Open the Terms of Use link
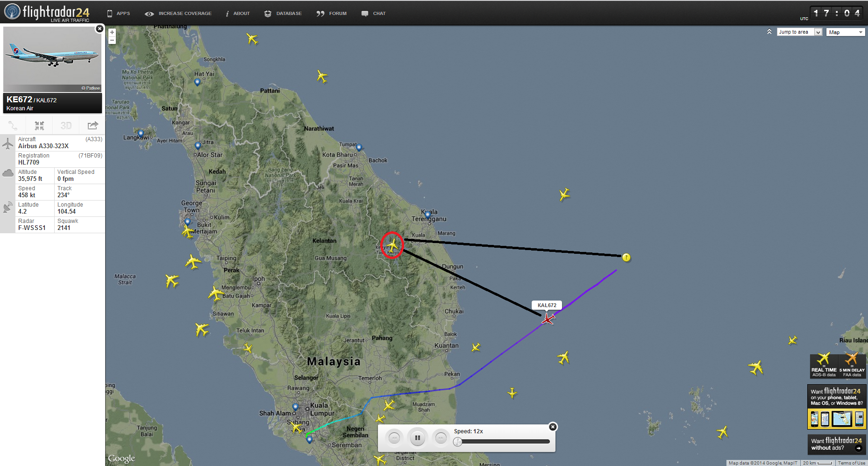 pos(851,463)
